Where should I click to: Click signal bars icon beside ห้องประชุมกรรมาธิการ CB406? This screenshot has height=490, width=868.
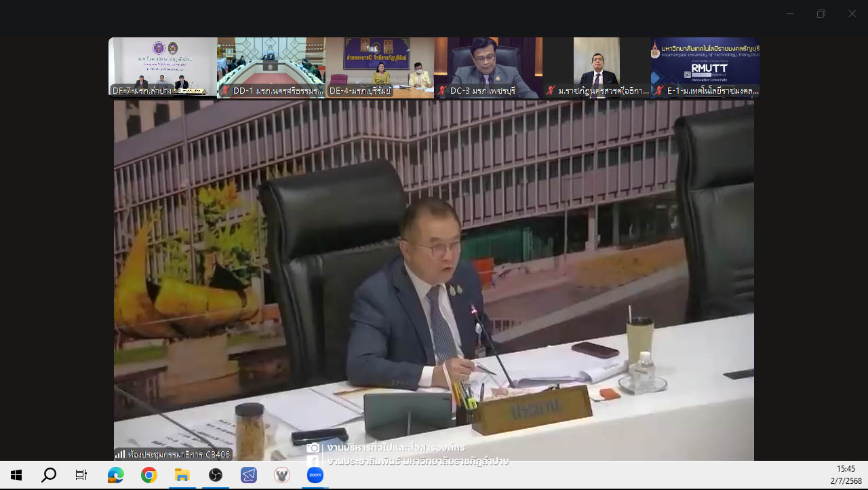coord(120,454)
